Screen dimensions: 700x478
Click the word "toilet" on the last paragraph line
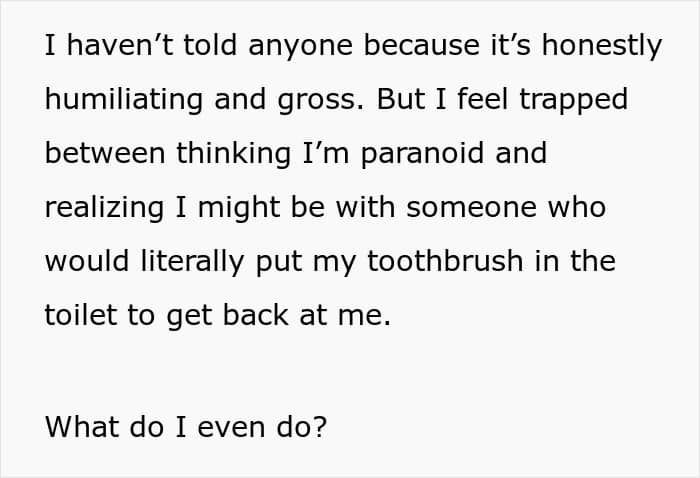[81, 315]
